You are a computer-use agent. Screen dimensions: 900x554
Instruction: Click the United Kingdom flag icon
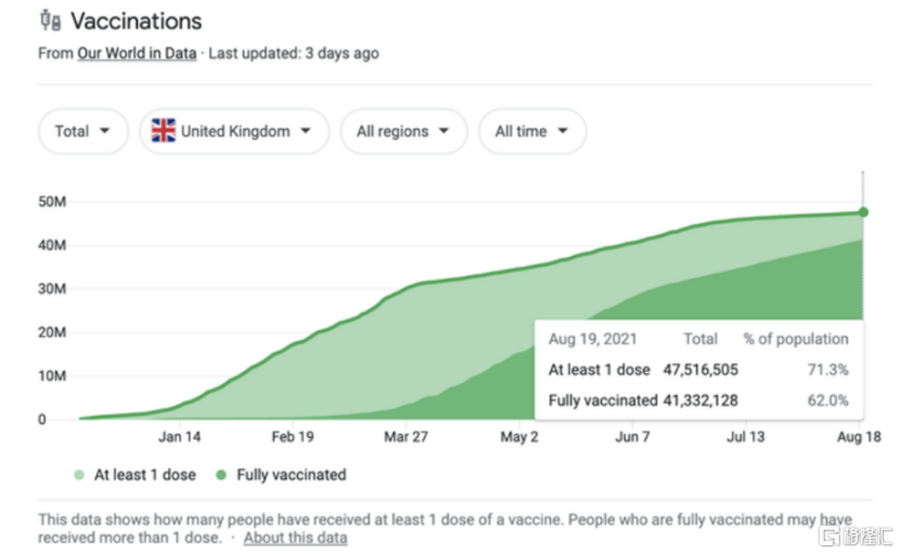163,131
